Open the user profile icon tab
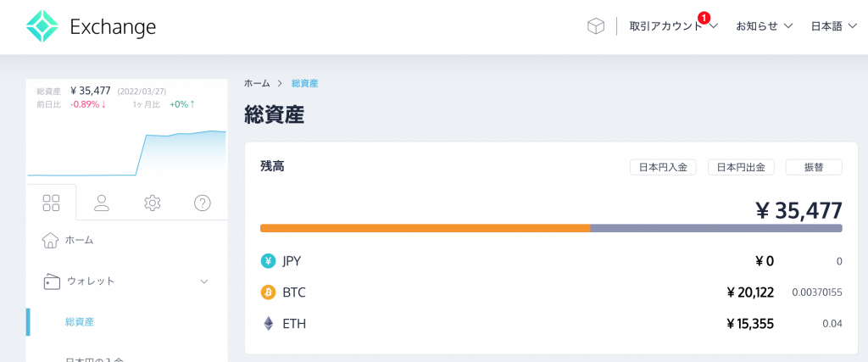The width and height of the screenshot is (868, 362). pos(102,203)
